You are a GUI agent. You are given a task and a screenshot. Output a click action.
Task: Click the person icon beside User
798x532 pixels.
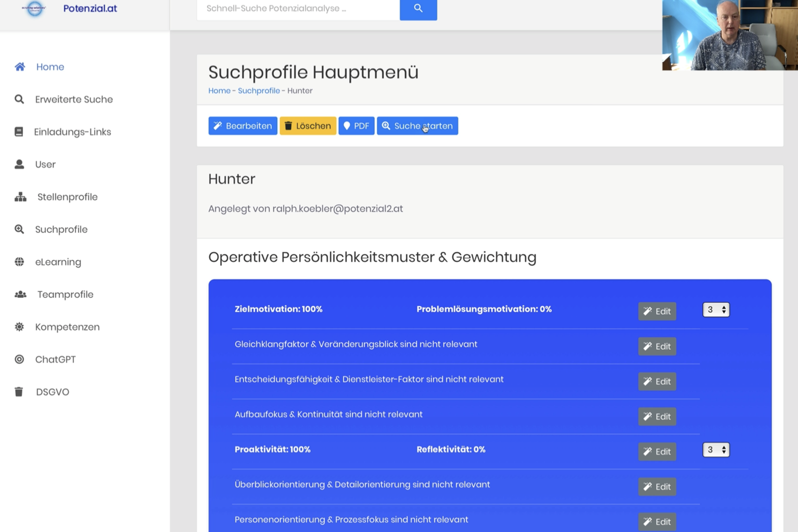pyautogui.click(x=19, y=164)
